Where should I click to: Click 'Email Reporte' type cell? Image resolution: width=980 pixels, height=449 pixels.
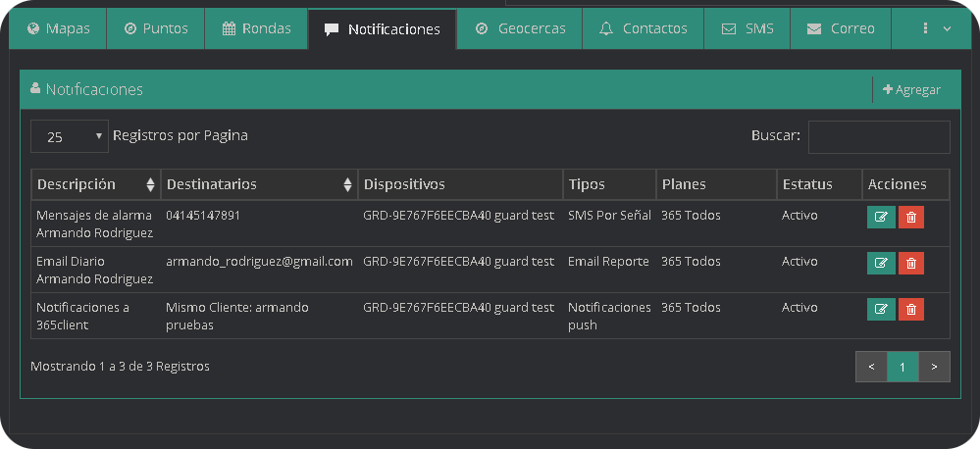click(x=608, y=262)
